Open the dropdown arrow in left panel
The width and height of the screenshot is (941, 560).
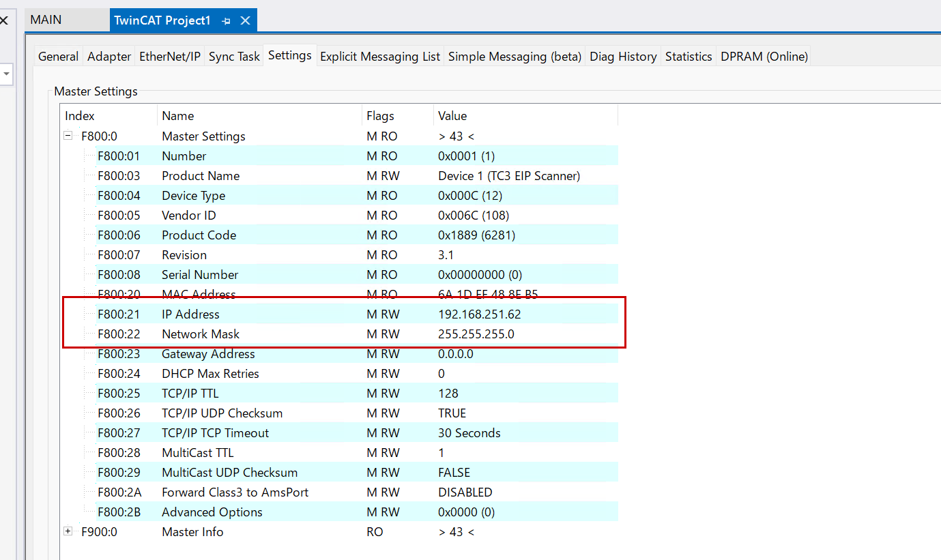(x=6, y=74)
